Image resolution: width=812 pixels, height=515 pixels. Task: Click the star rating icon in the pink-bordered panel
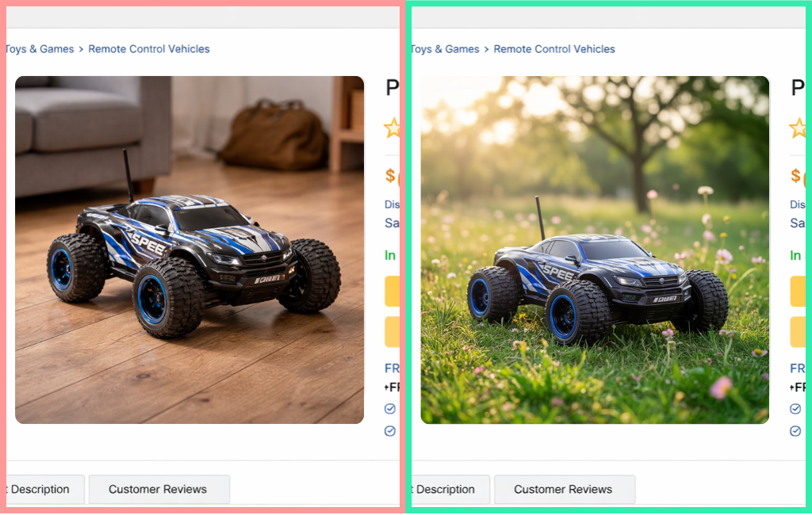point(392,128)
